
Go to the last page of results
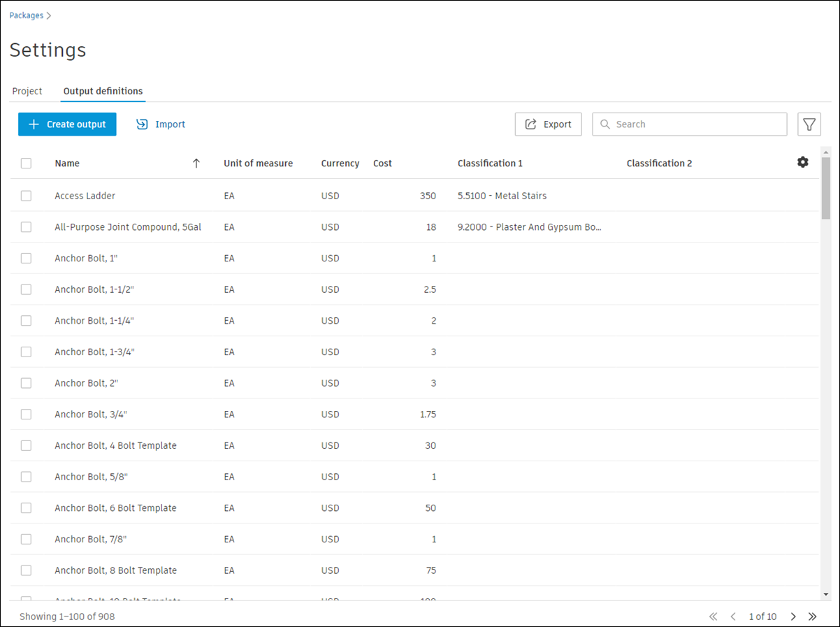(x=813, y=617)
